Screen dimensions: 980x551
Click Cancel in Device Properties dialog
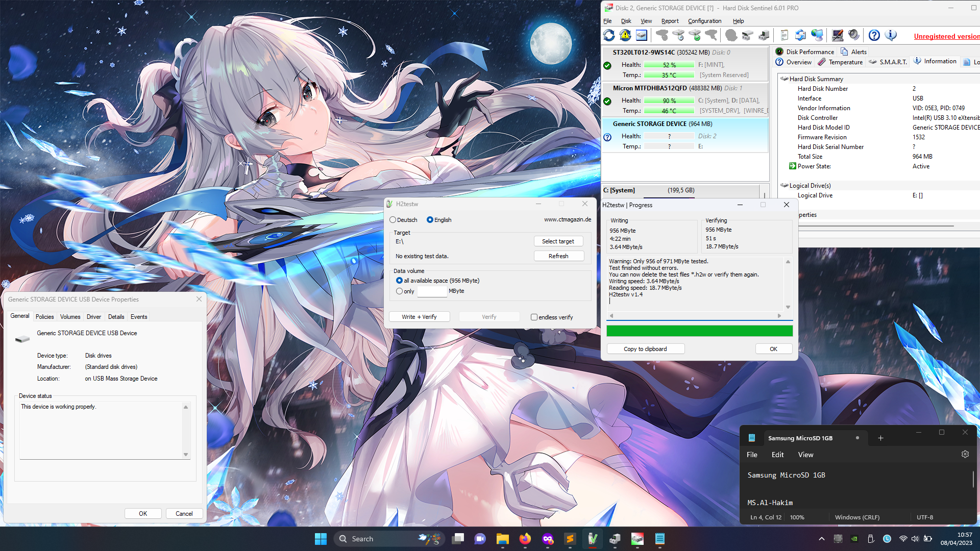pyautogui.click(x=184, y=514)
